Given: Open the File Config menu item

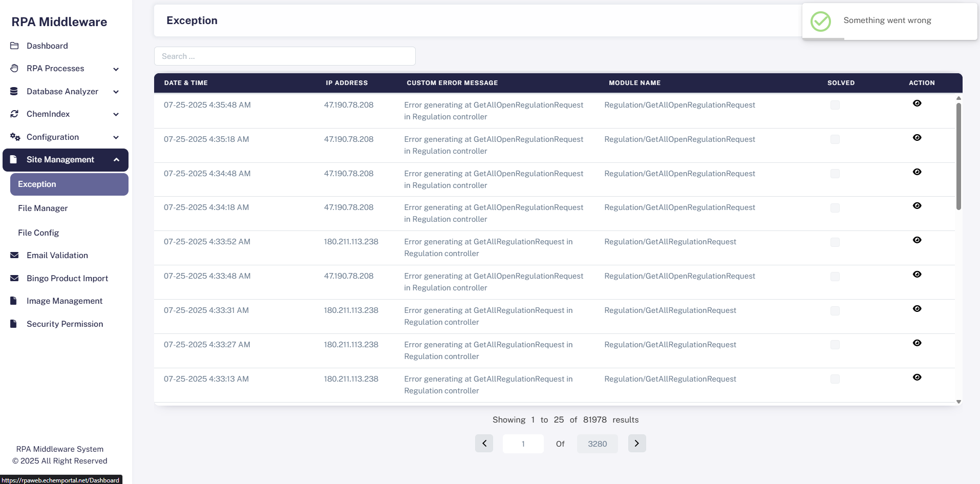Looking at the screenshot, I should [x=38, y=233].
